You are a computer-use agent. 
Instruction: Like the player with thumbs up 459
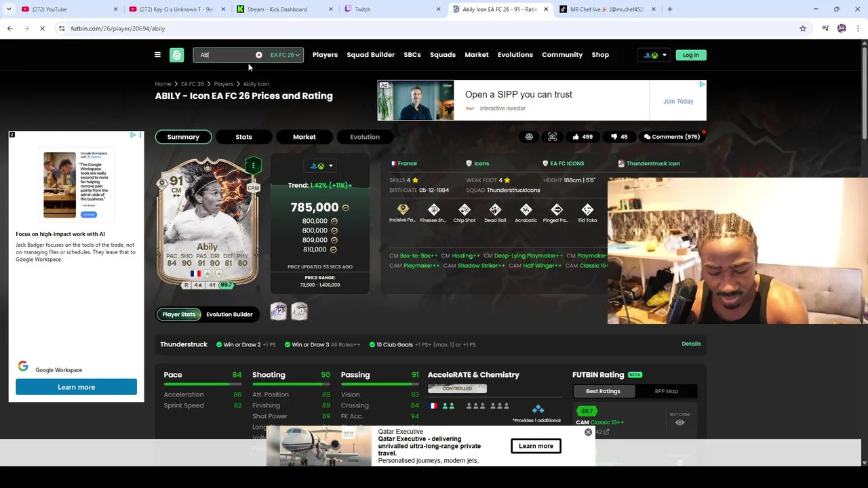(x=582, y=137)
